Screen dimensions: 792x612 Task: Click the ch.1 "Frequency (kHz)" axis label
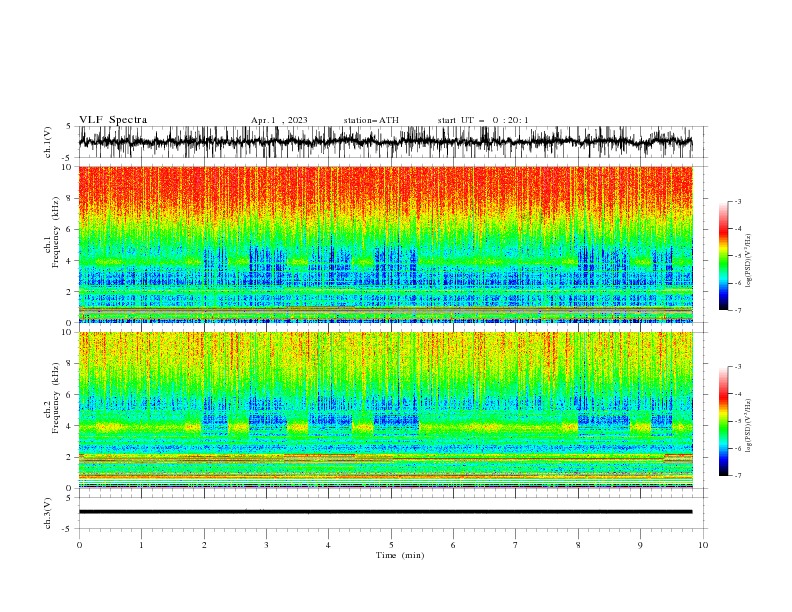[x=56, y=233]
